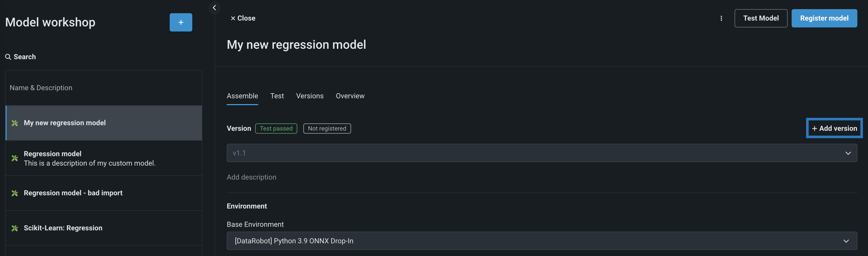This screenshot has width=868, height=256.
Task: Select Scikit-Learn: Regression in the model list
Action: pos(63,228)
